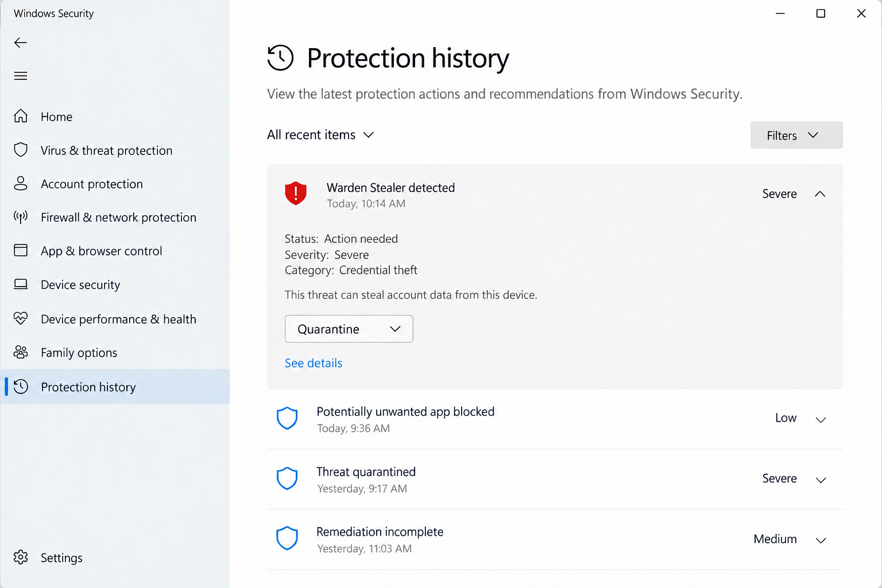
Task: Open App & browser control page
Action: click(115, 251)
